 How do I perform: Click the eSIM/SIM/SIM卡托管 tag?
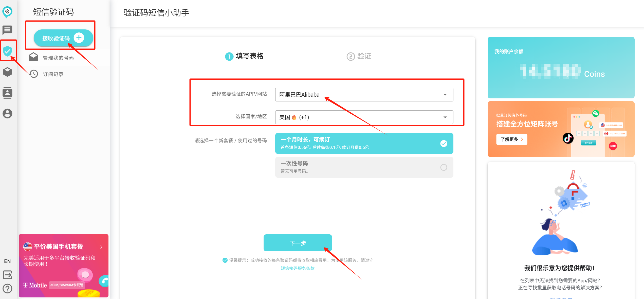[x=67, y=285]
